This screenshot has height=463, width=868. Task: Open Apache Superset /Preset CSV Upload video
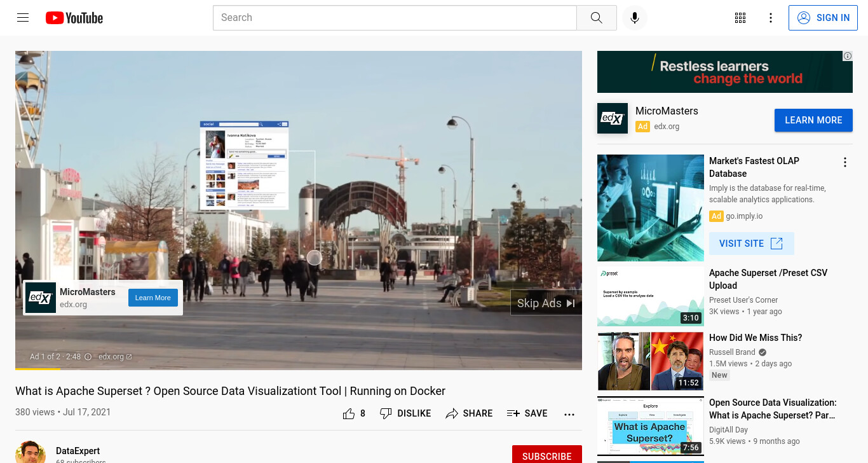[768, 279]
